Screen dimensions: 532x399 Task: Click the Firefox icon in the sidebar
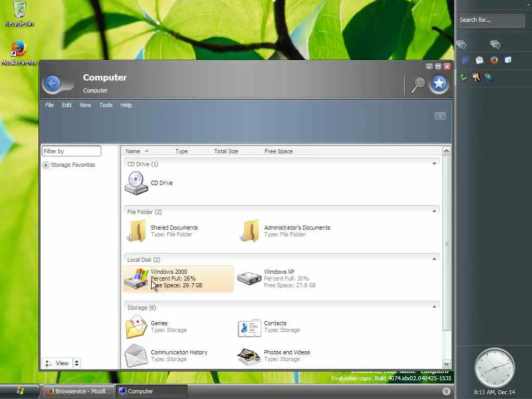pyautogui.click(x=494, y=60)
